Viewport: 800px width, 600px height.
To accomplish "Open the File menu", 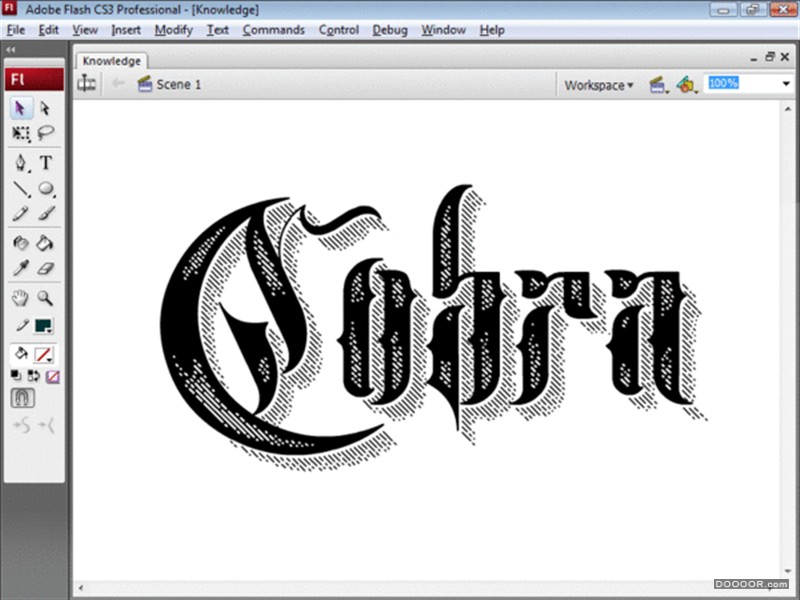I will tap(16, 30).
